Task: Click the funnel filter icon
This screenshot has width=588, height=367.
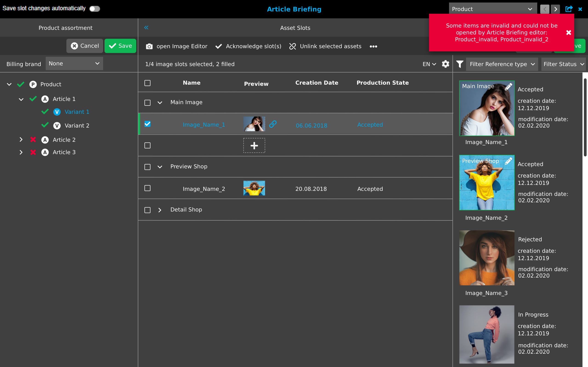Action: point(460,64)
